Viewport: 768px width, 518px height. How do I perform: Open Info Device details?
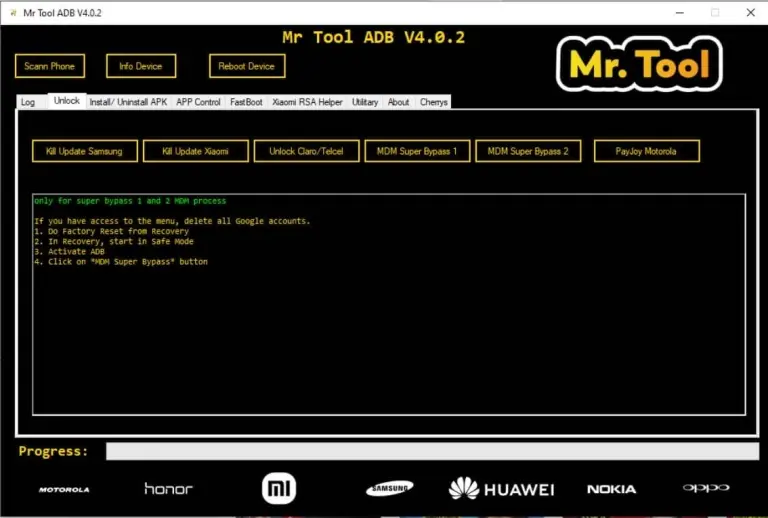[141, 66]
